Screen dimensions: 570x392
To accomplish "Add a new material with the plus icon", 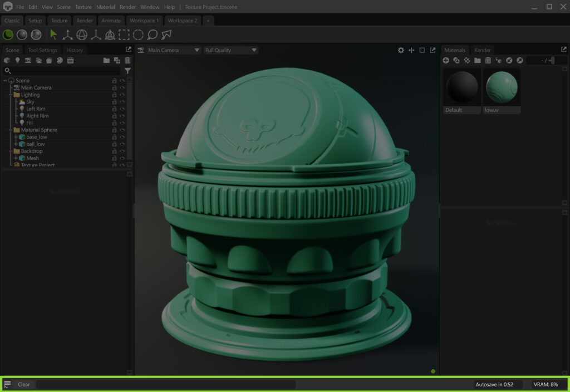I will [446, 60].
